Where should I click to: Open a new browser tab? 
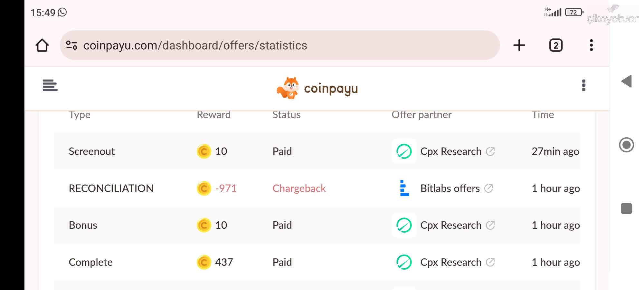click(x=519, y=45)
